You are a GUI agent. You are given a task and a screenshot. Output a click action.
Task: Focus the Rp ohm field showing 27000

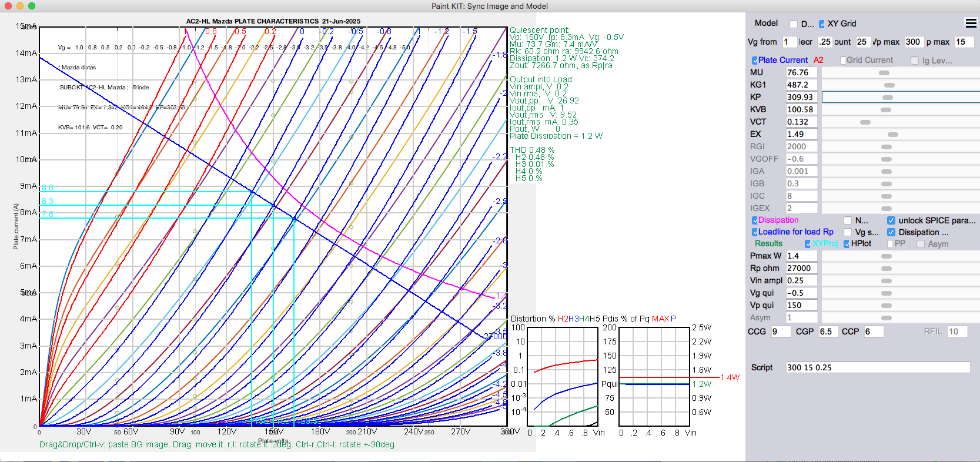(x=801, y=269)
